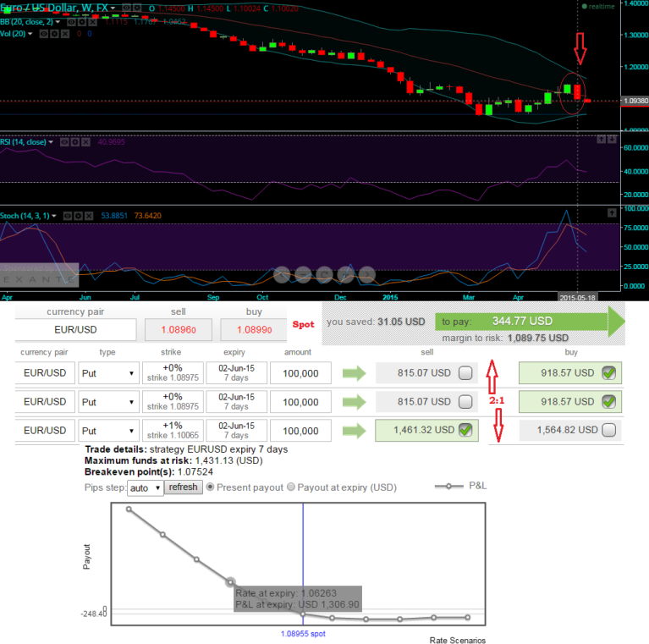The width and height of the screenshot is (649, 644).
Task: Remove the Vol (20) indicator
Action: (65, 34)
